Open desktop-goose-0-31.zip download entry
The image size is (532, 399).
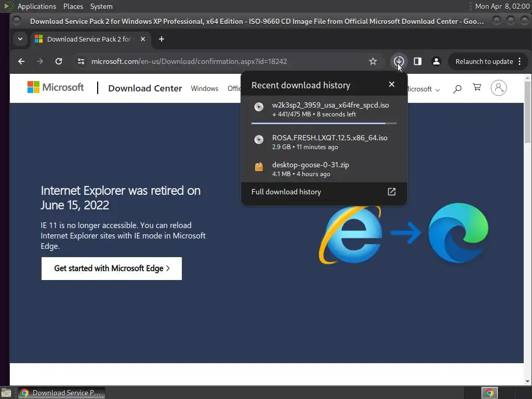click(x=324, y=169)
